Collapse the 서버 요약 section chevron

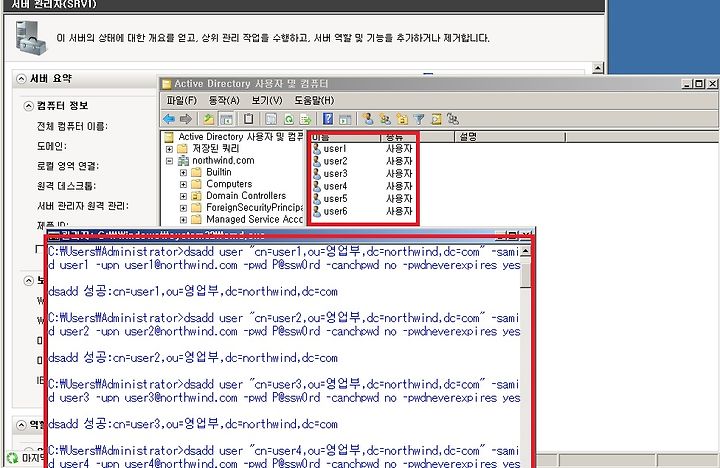[x=21, y=79]
